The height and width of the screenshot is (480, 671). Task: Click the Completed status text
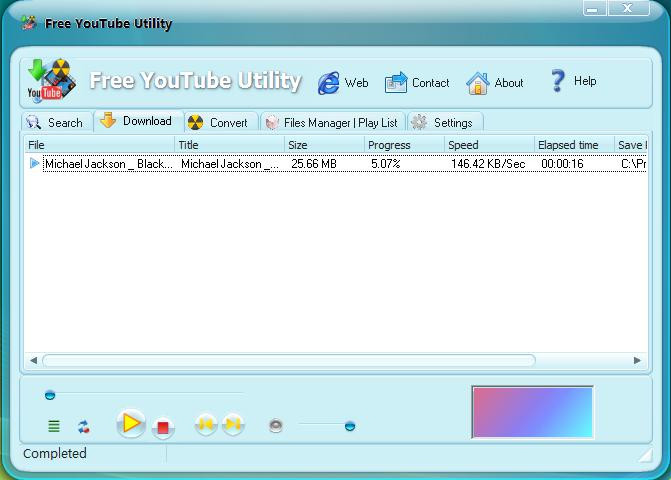55,453
